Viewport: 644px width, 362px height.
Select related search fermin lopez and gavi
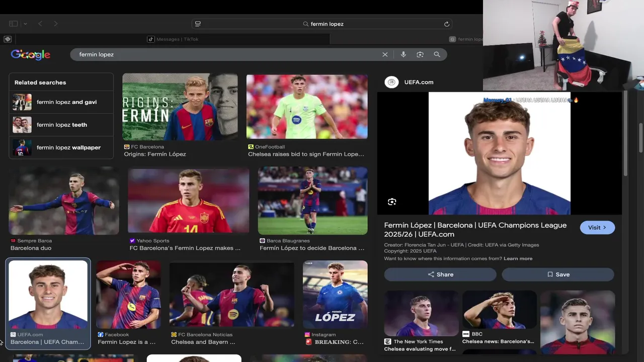coord(61,102)
